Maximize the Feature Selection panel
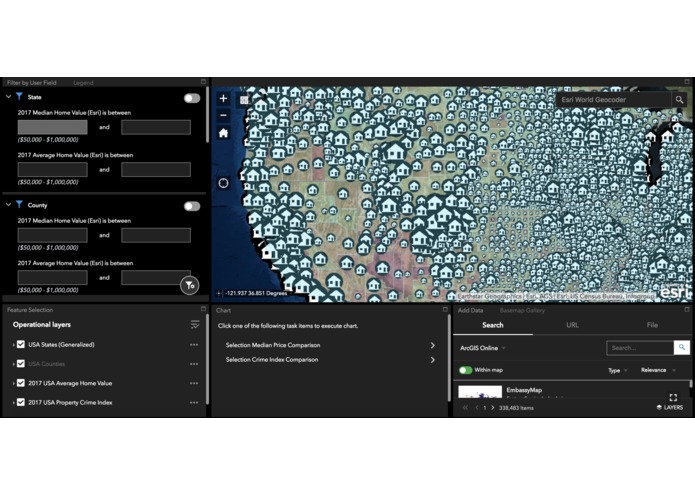The image size is (695, 494). [x=203, y=309]
